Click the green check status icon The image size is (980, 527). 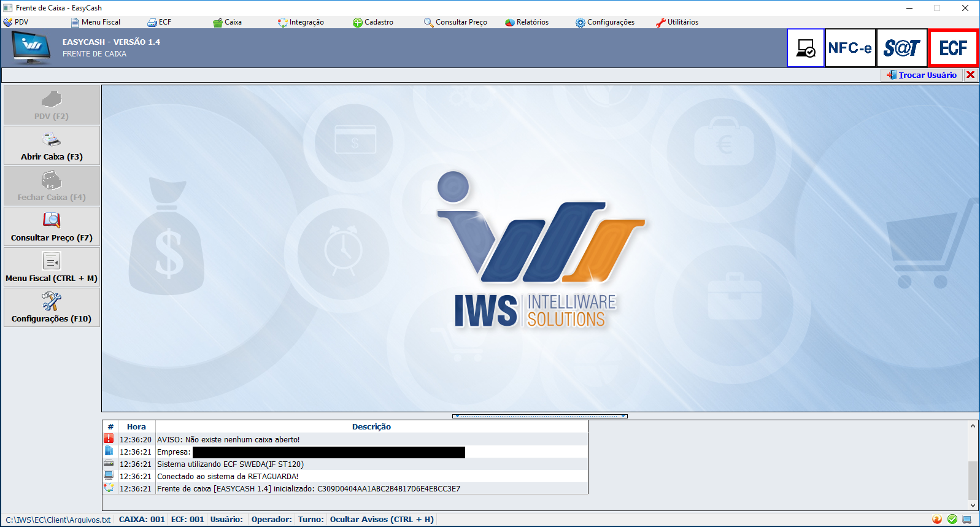pyautogui.click(x=952, y=519)
